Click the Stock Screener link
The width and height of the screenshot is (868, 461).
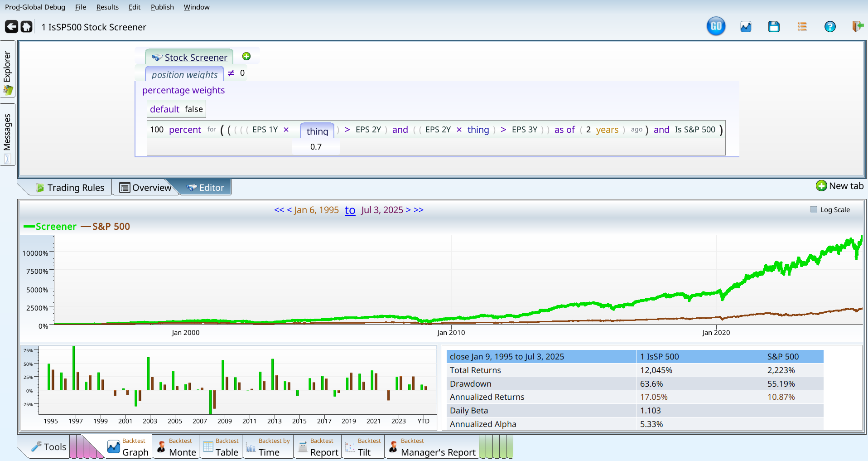(x=196, y=58)
